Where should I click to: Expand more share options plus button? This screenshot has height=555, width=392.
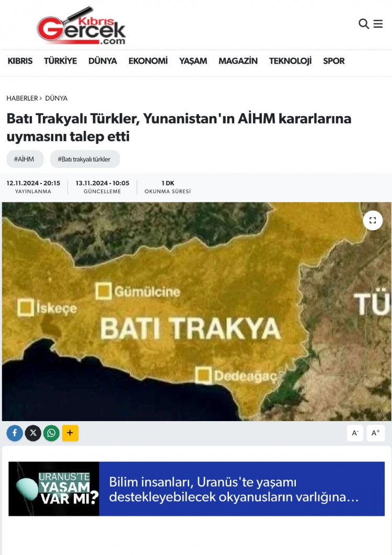coord(70,433)
